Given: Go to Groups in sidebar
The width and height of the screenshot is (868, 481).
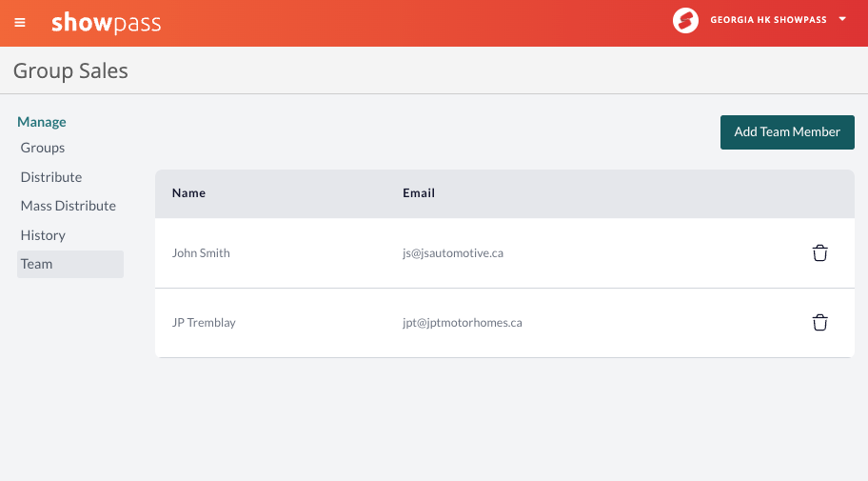Looking at the screenshot, I should 43,148.
